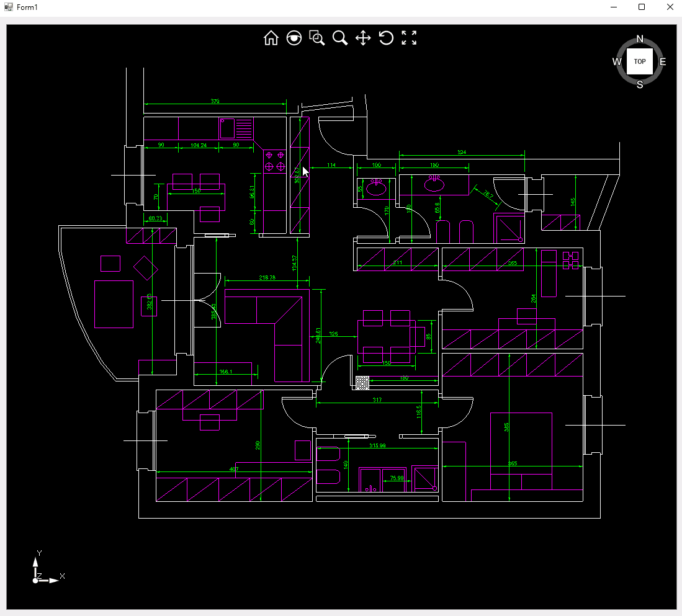Click the TOP face of view cube
Viewport: 682px width, 616px height.
point(640,61)
